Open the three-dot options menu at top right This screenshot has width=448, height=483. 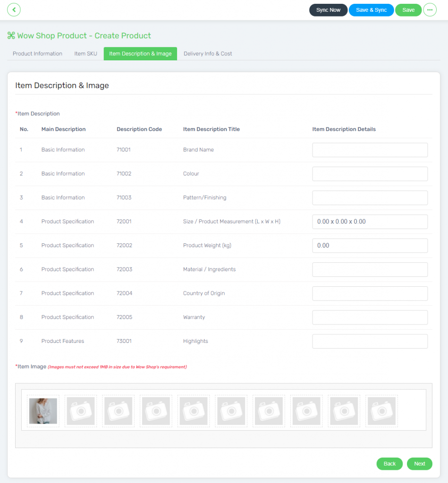click(430, 9)
